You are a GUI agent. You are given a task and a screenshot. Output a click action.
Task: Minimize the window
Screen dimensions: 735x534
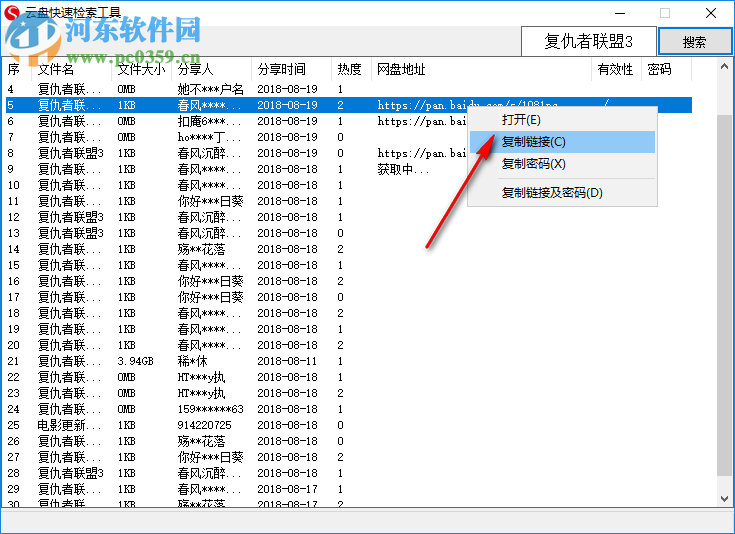pos(620,13)
